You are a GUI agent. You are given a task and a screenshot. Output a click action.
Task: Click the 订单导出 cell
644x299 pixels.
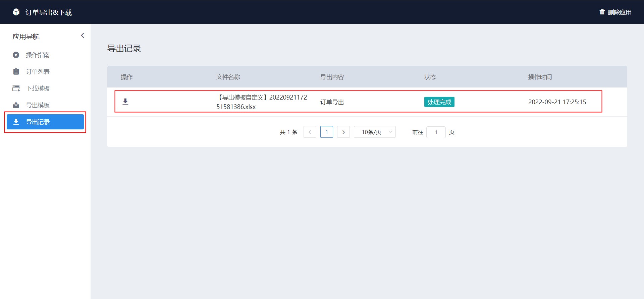pyautogui.click(x=332, y=102)
